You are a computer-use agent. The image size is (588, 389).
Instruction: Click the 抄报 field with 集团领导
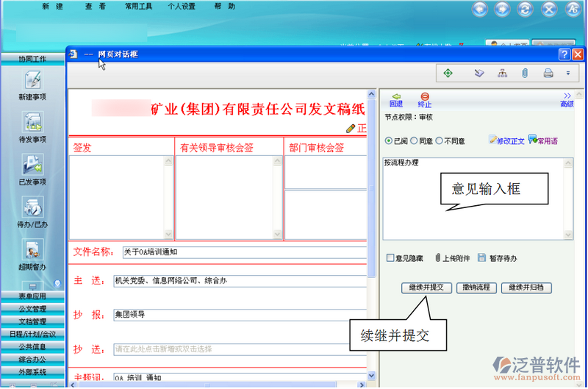[x=240, y=315]
